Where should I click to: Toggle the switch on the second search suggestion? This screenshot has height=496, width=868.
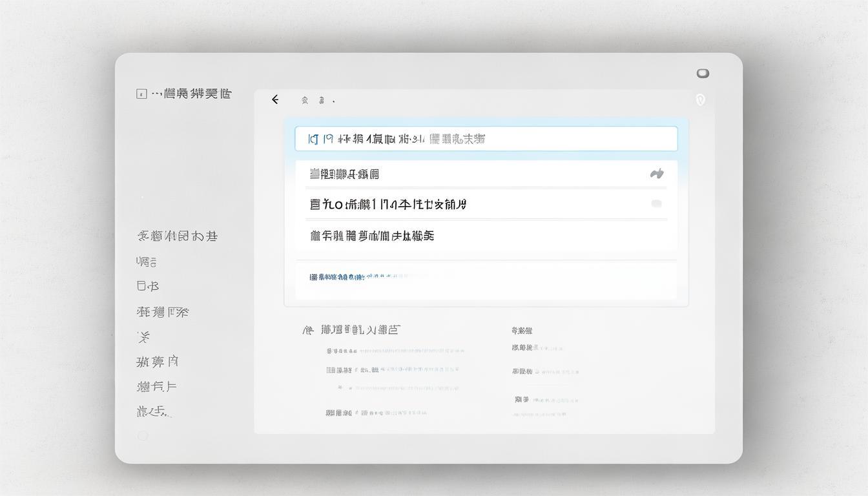656,203
